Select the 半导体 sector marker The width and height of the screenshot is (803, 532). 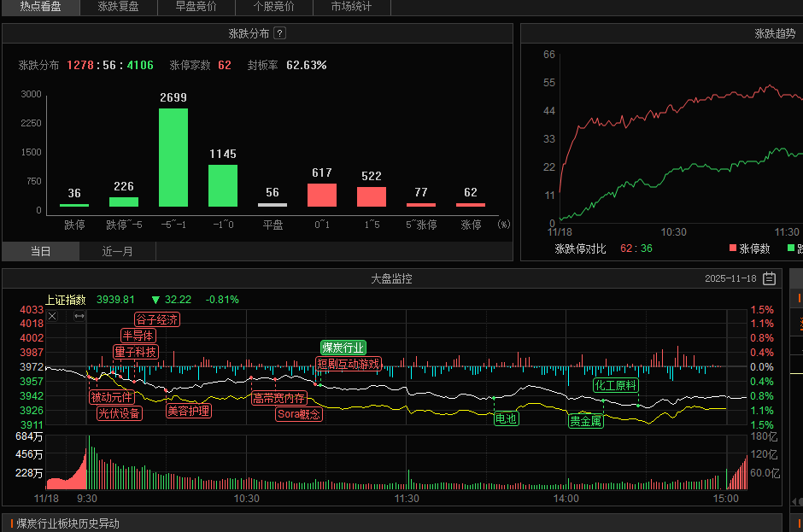138,336
